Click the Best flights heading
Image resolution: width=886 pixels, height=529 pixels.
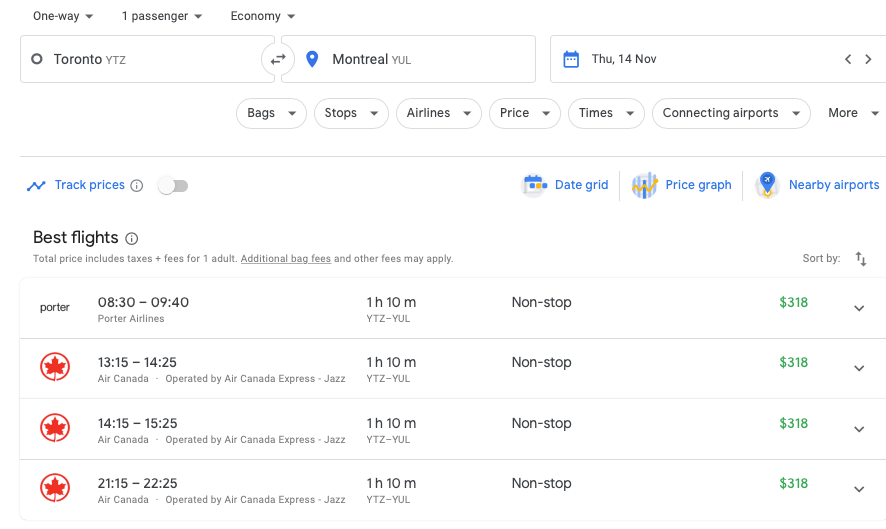tap(76, 237)
